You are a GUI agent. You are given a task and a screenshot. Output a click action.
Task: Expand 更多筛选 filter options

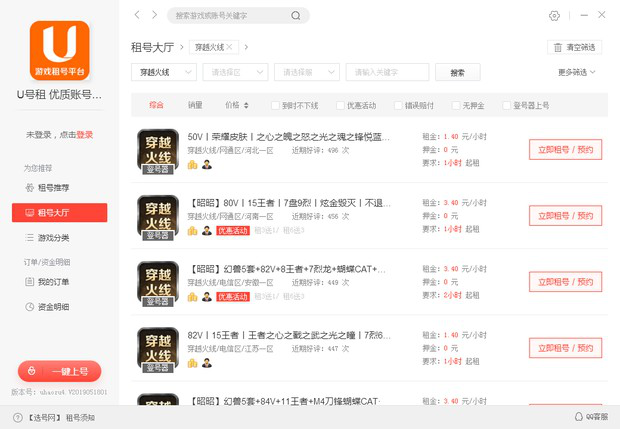577,72
